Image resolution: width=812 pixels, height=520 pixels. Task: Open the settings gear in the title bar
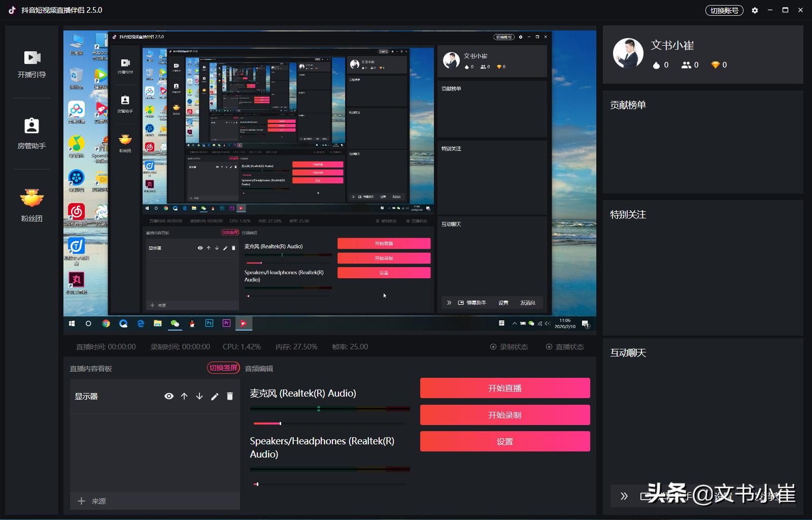(755, 10)
